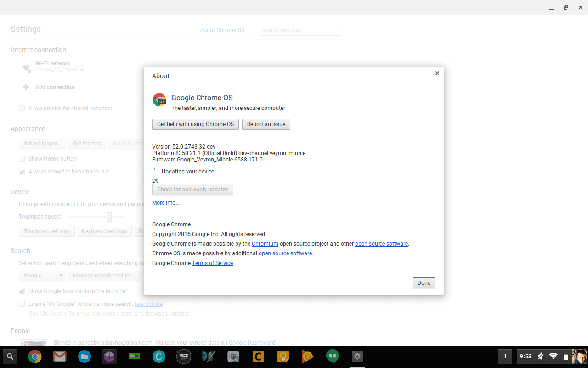
Task: Open the green circuit board app icon
Action: coord(134,356)
